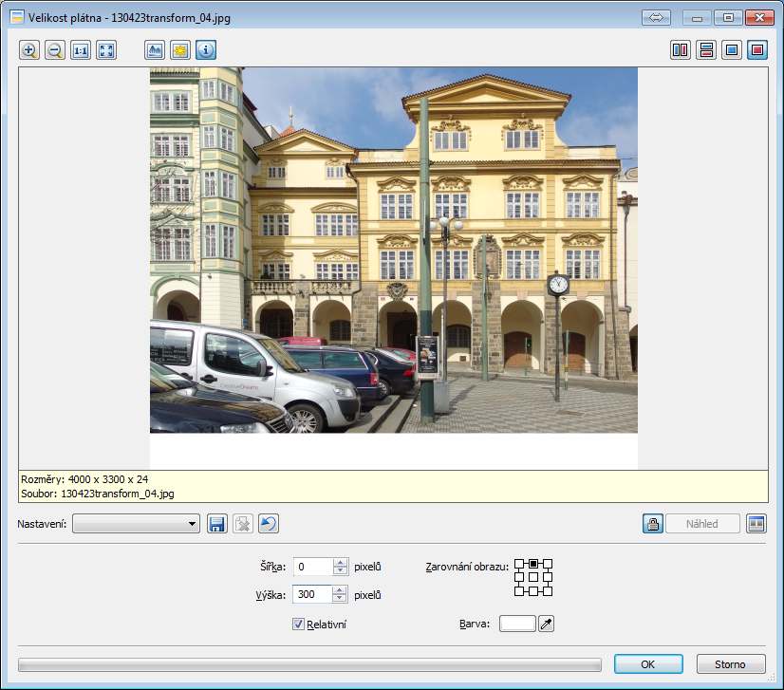Click the zoom in magnifier icon
Screen dimensions: 784x690
(29, 51)
